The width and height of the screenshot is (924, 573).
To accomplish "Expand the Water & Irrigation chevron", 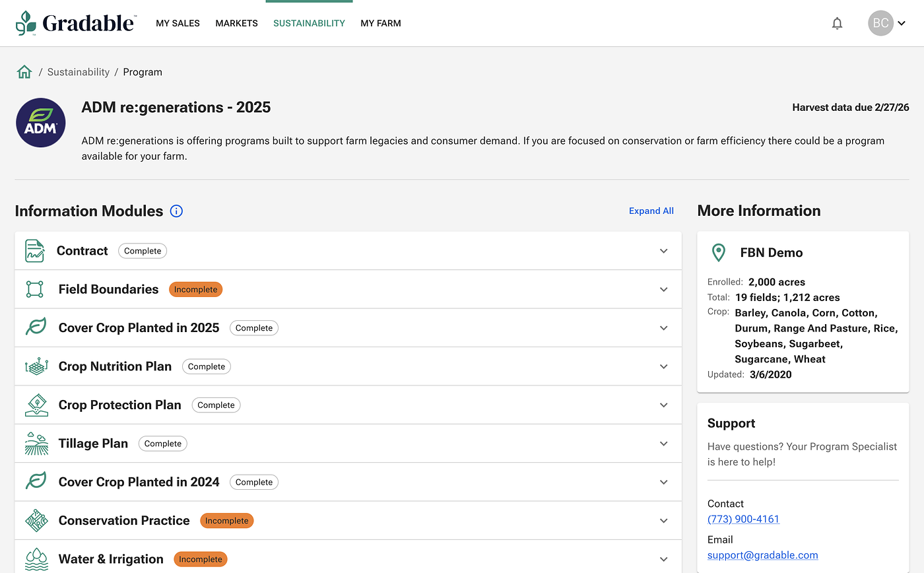I will (664, 559).
